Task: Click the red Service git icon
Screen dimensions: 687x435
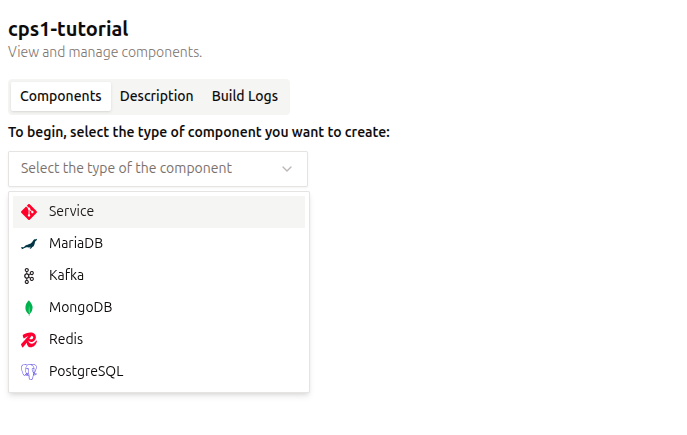Action: coord(29,212)
